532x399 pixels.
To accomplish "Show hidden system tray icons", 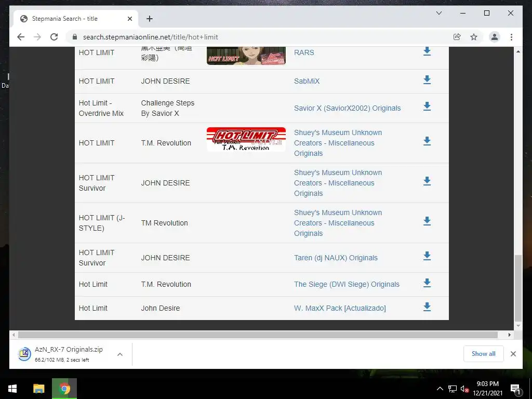I will pyautogui.click(x=440, y=389).
